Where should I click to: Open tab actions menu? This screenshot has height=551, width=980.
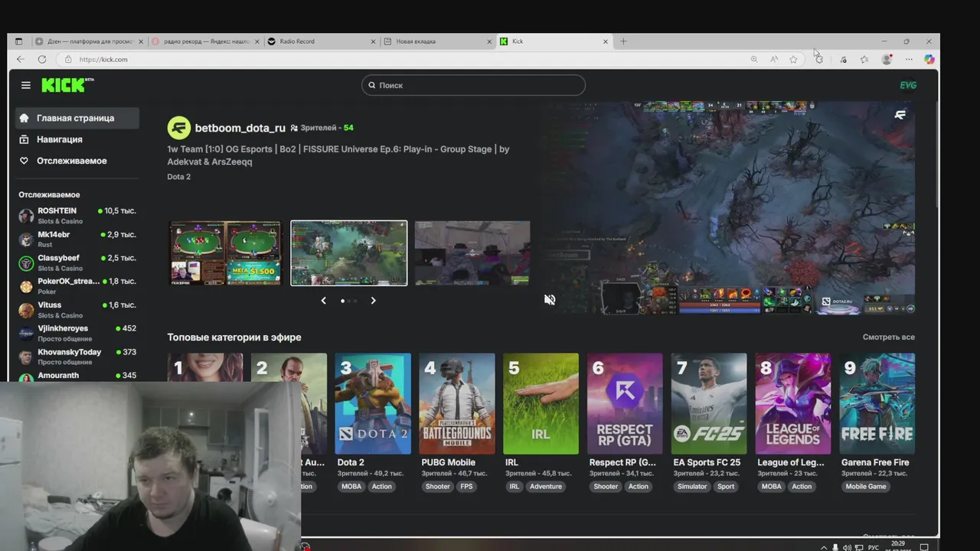[x=18, y=41]
